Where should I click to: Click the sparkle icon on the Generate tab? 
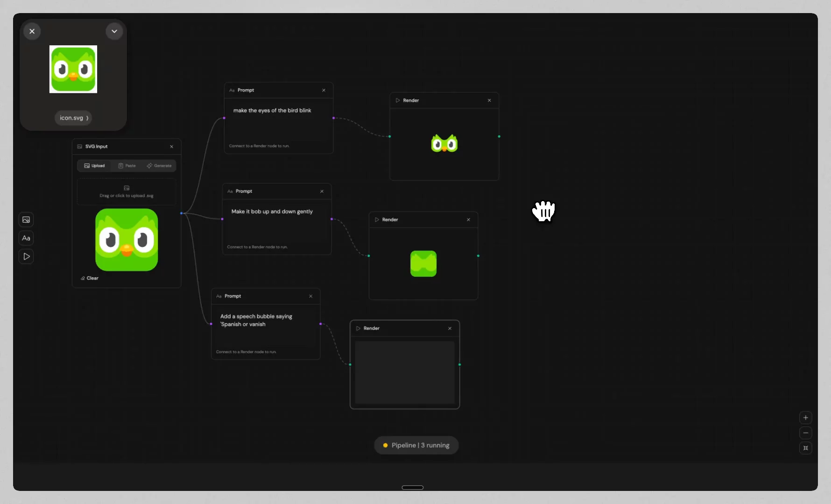(149, 166)
